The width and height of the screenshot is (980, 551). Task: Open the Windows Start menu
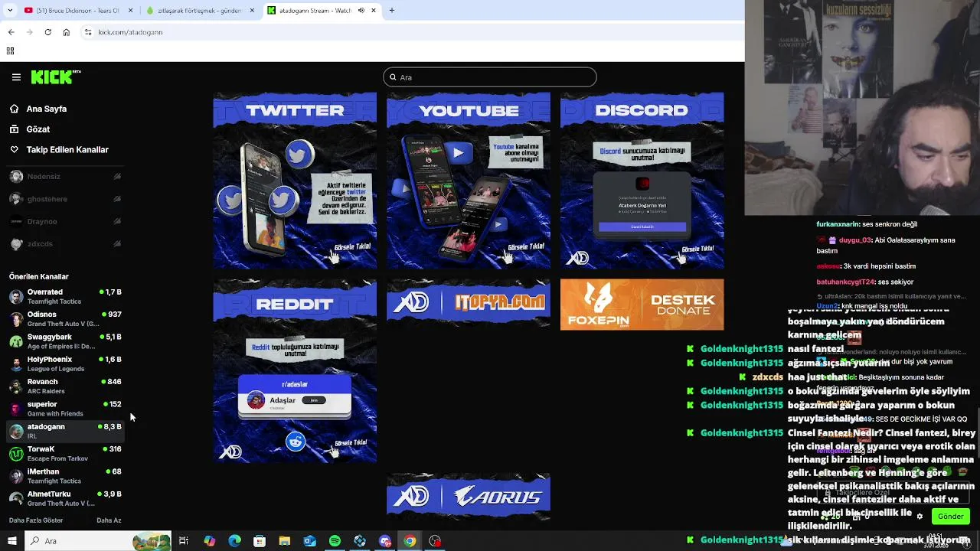pos(11,541)
